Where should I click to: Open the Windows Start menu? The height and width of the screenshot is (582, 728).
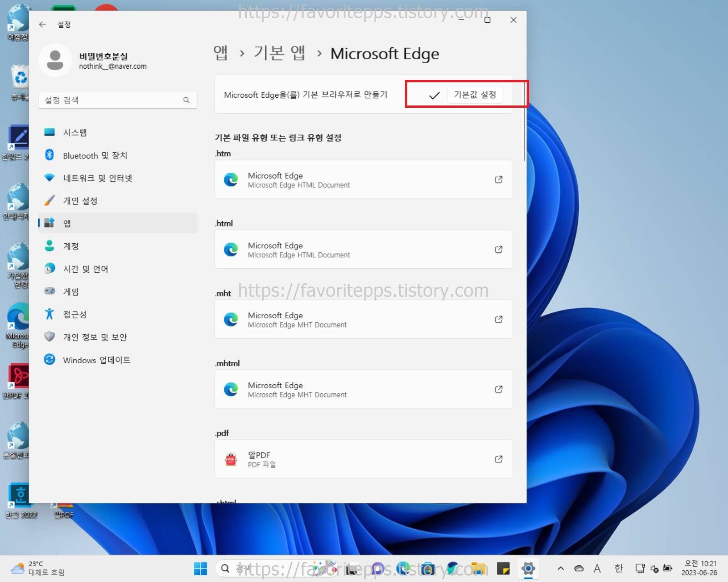click(200, 568)
